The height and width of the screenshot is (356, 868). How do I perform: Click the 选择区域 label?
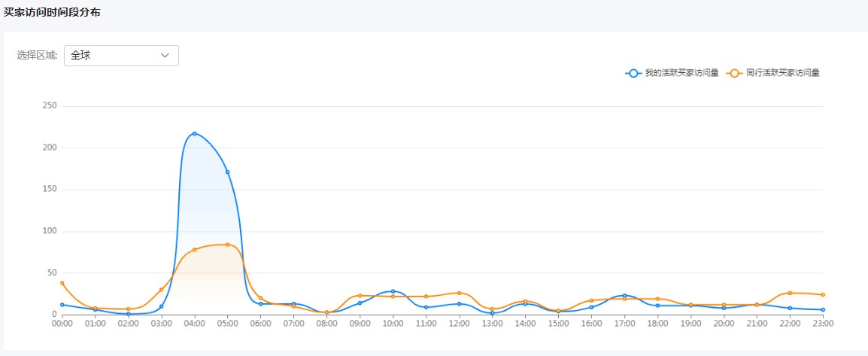(x=37, y=56)
